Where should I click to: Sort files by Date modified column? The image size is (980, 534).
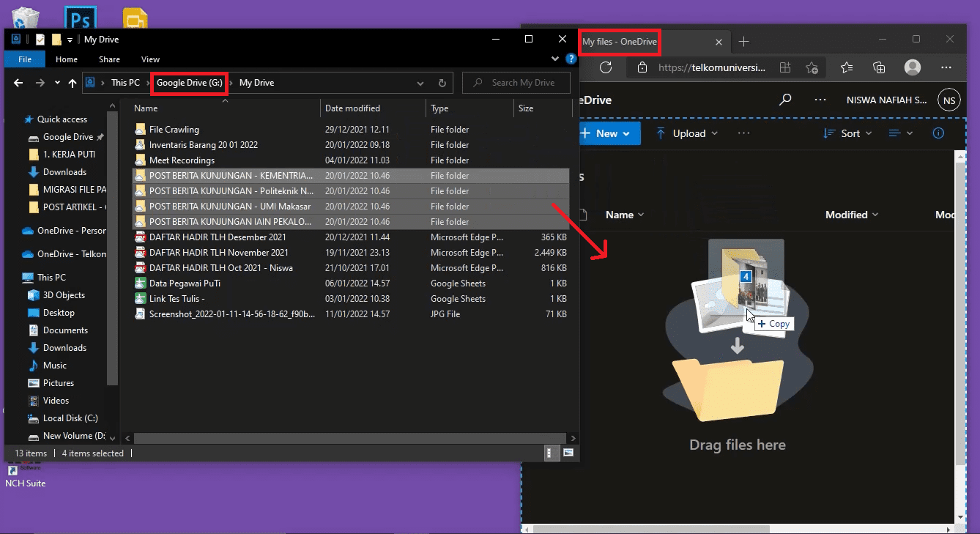[374, 108]
